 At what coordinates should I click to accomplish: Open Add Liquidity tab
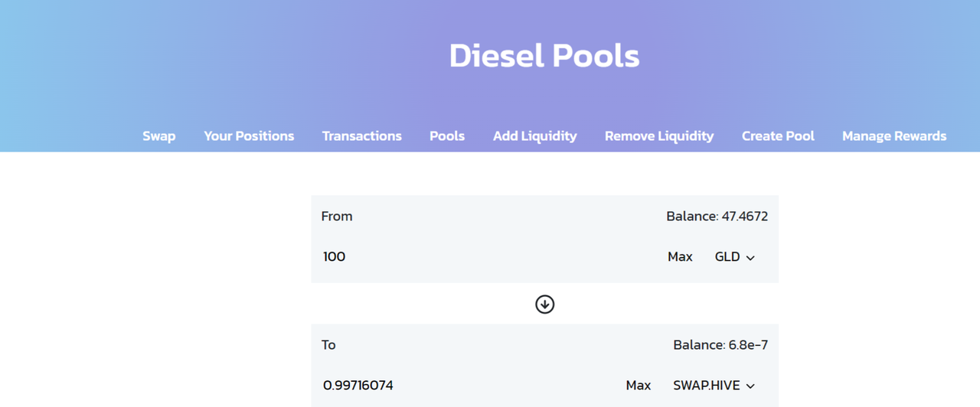click(535, 136)
